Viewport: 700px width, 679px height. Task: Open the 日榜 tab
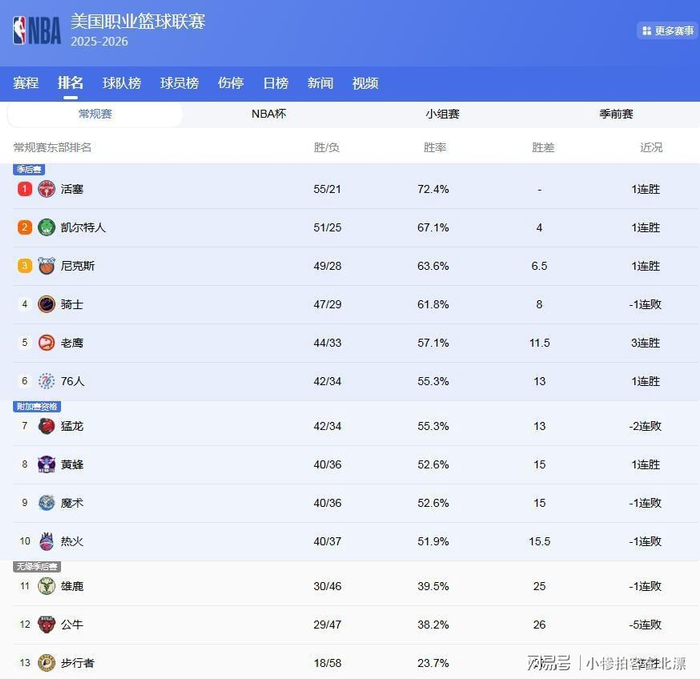(275, 83)
